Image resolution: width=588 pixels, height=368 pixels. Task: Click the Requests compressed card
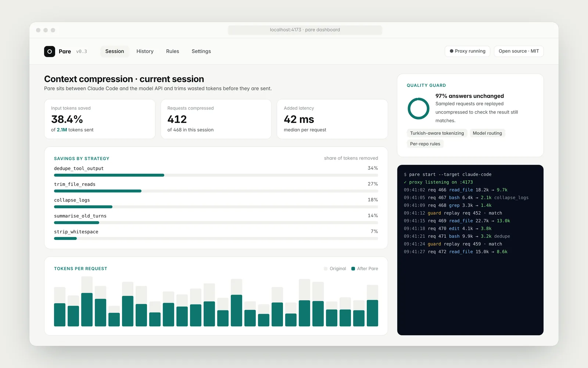point(216,119)
